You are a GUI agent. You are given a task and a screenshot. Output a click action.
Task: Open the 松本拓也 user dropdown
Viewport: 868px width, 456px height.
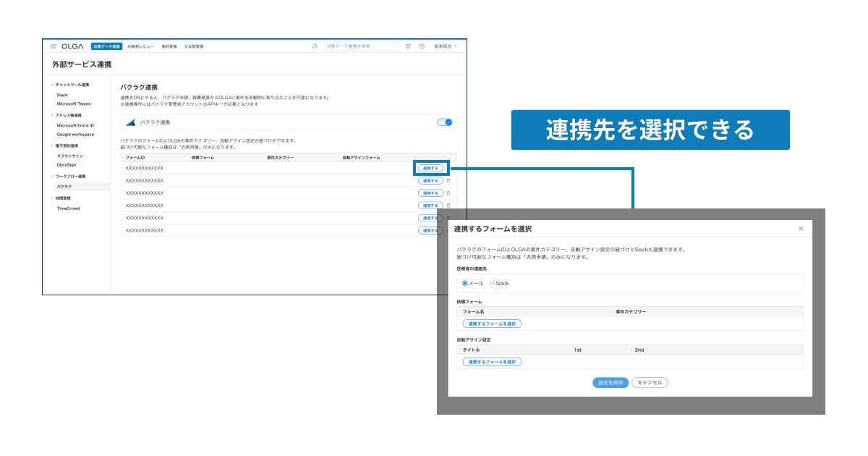(x=446, y=46)
